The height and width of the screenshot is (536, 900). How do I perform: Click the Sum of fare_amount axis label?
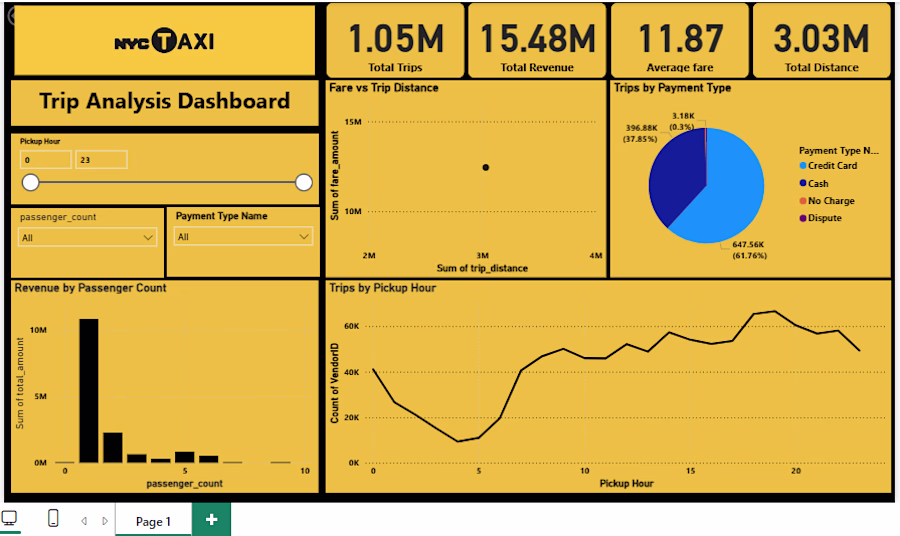tap(335, 176)
